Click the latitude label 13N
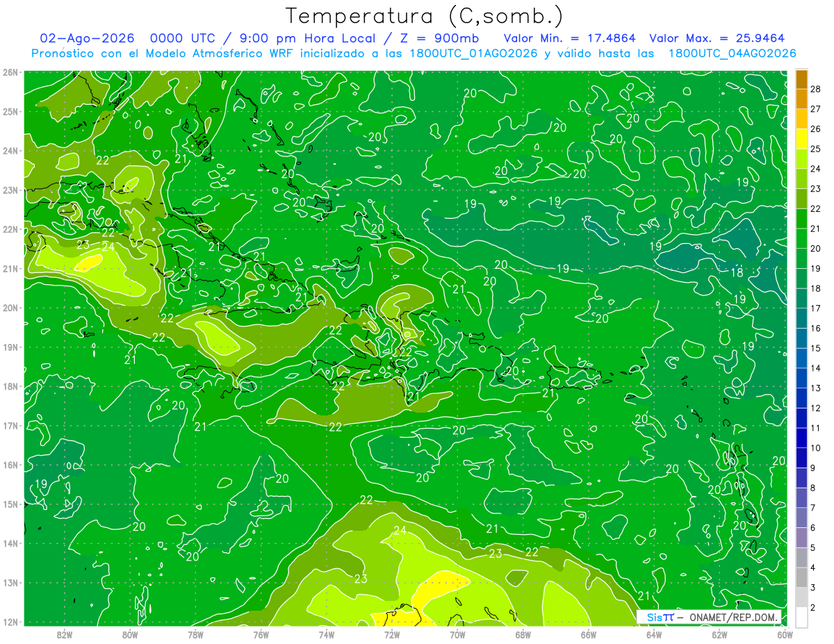The width and height of the screenshot is (834, 644). [10, 583]
